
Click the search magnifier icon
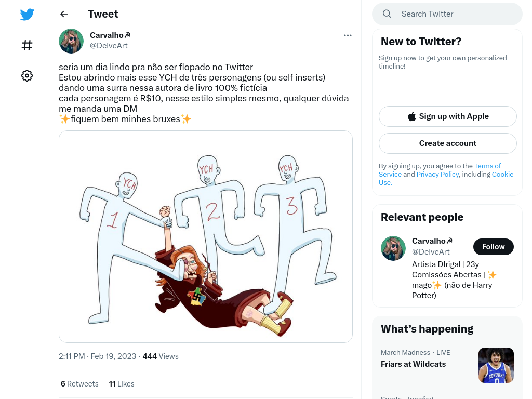click(x=387, y=14)
